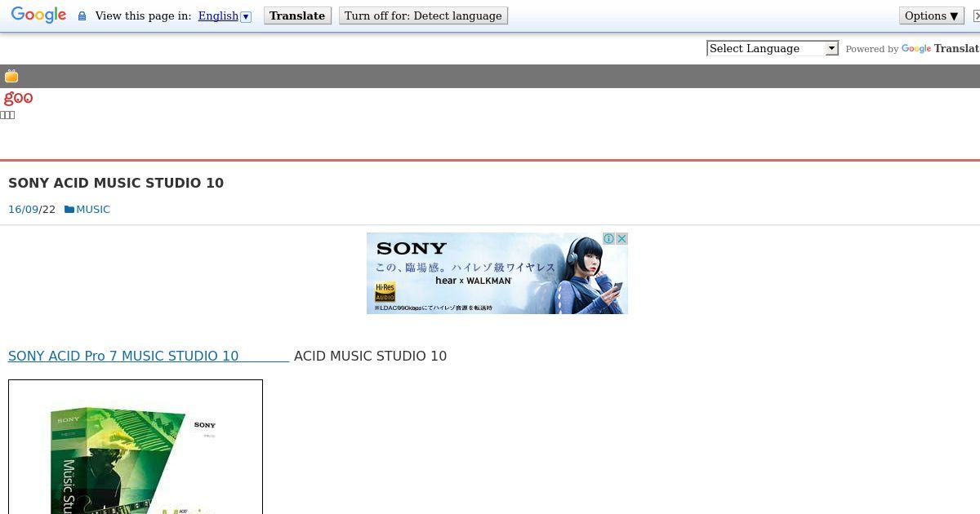Click the goo logo
Screen dimensions: 980x514
click(18, 98)
